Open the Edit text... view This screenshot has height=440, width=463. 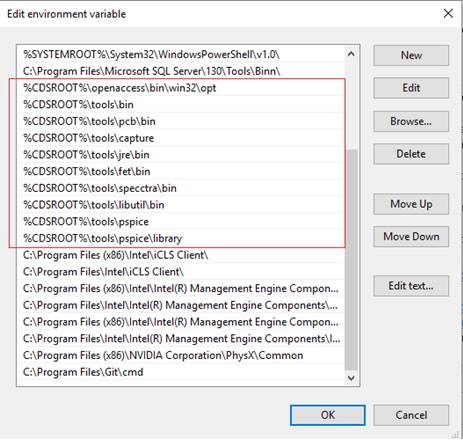click(411, 286)
